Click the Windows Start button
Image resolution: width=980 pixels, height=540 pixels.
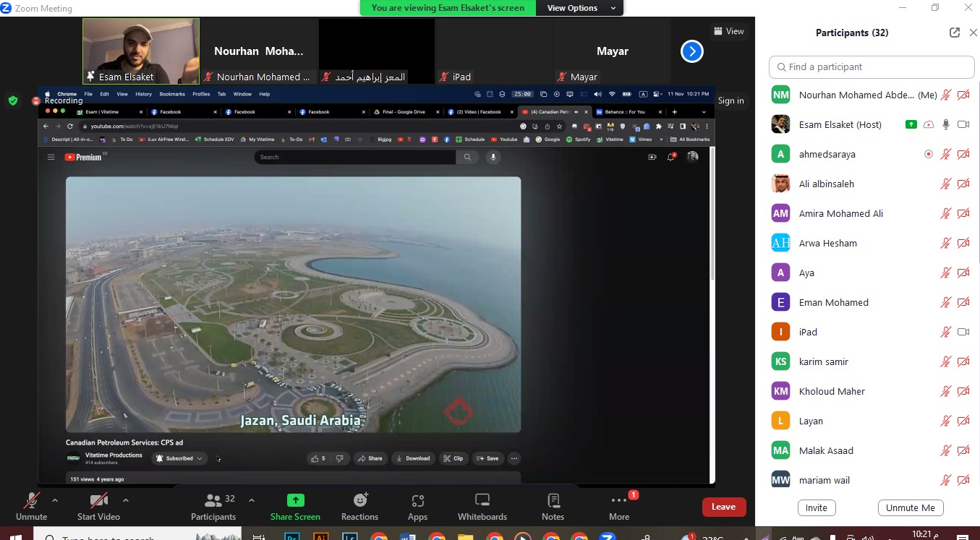(15, 536)
